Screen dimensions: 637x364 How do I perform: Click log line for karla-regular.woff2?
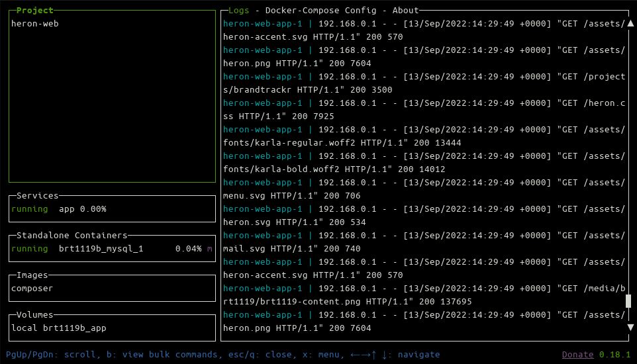[x=424, y=136]
